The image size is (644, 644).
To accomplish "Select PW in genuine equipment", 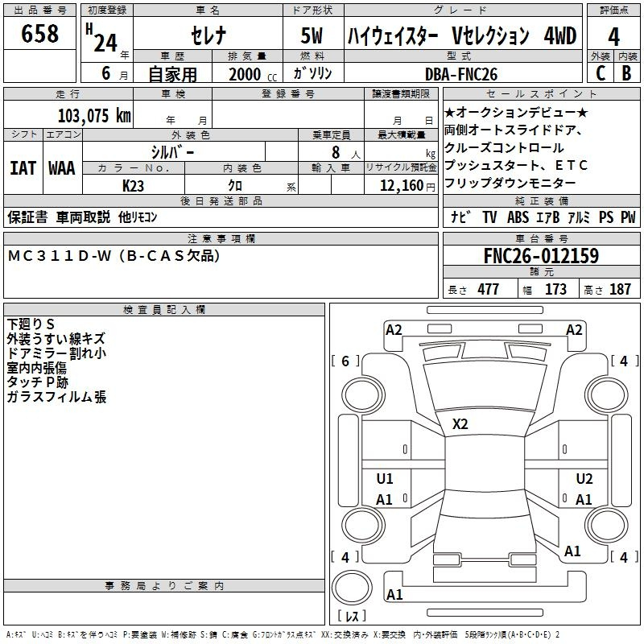I will pos(628,217).
